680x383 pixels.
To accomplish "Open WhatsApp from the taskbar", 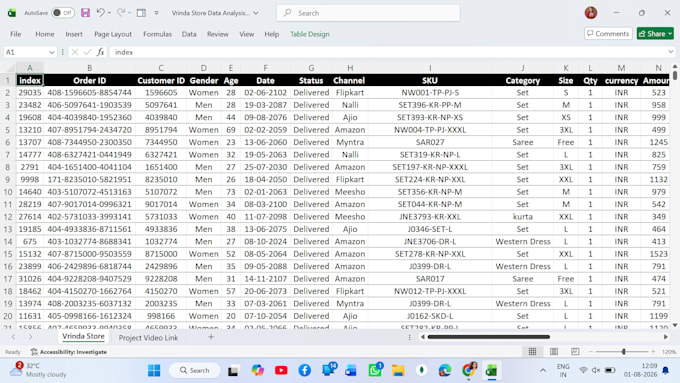I will pos(375,370).
